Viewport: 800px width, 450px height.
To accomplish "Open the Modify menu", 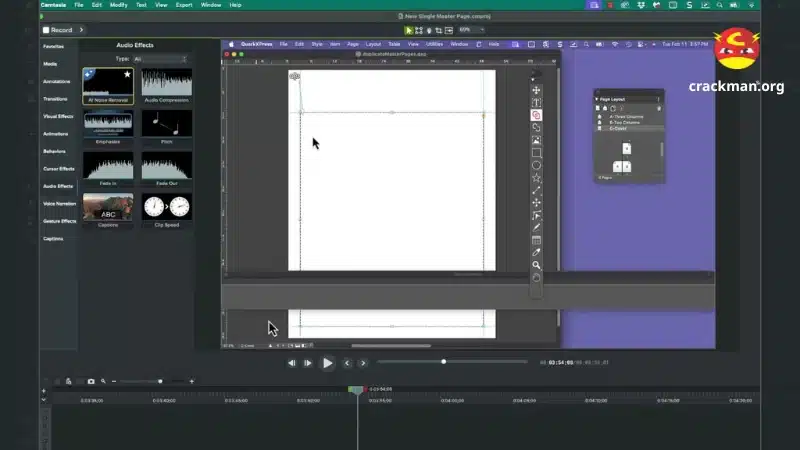I will click(x=118, y=5).
